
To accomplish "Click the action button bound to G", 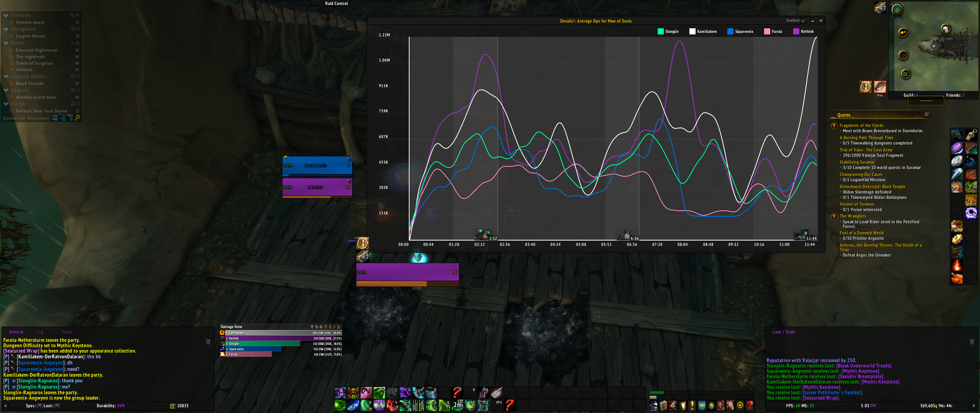I will [x=431, y=405].
